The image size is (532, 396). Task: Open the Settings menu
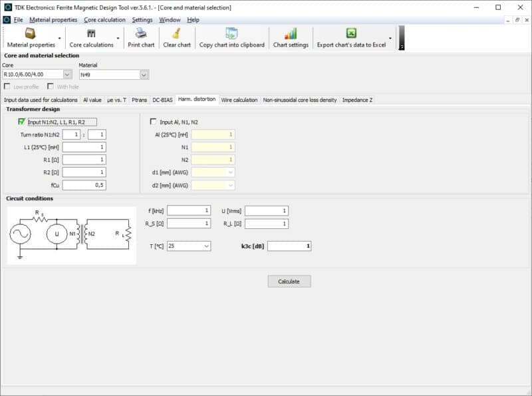142,20
